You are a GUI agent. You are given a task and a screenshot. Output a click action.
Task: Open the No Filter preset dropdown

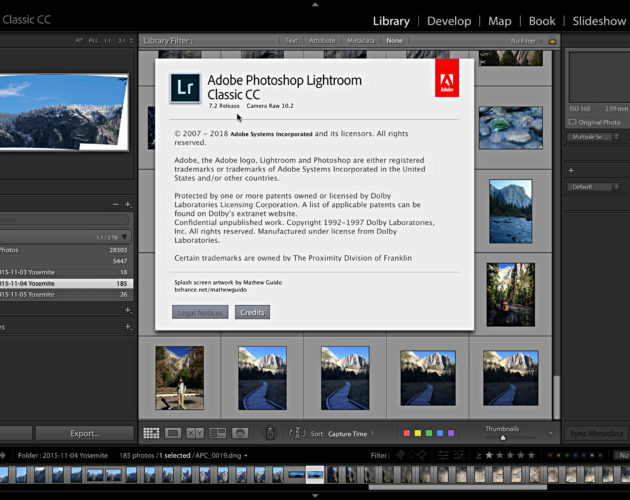tap(526, 41)
